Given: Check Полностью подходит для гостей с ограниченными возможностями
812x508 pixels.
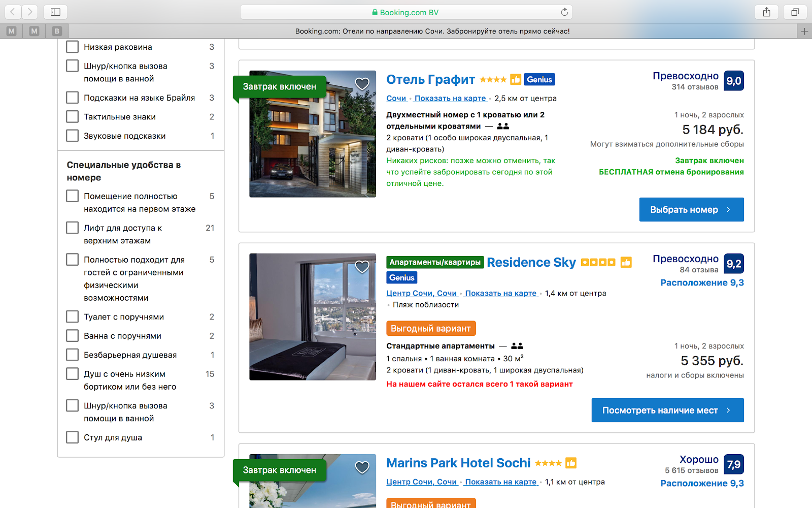Looking at the screenshot, I should click(x=73, y=260).
